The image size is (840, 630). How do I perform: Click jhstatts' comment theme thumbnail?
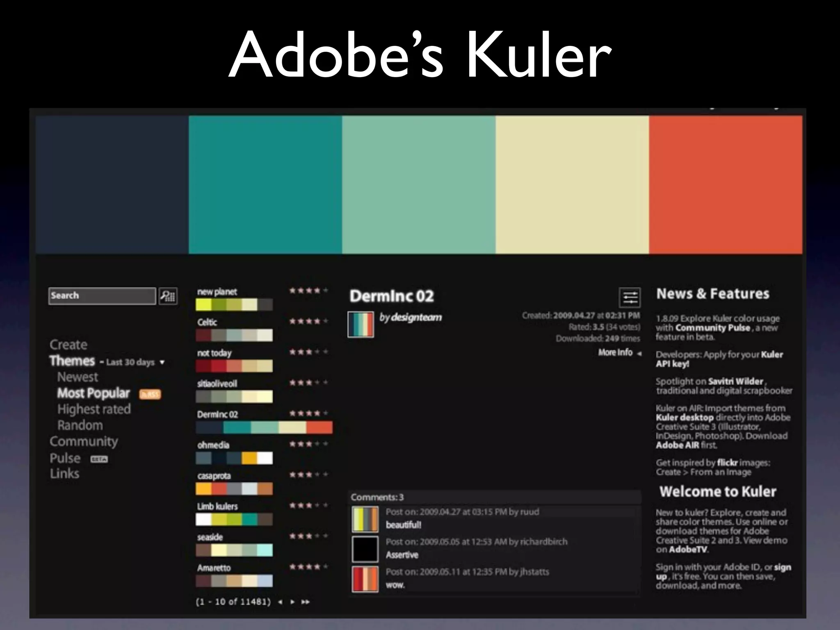365,579
